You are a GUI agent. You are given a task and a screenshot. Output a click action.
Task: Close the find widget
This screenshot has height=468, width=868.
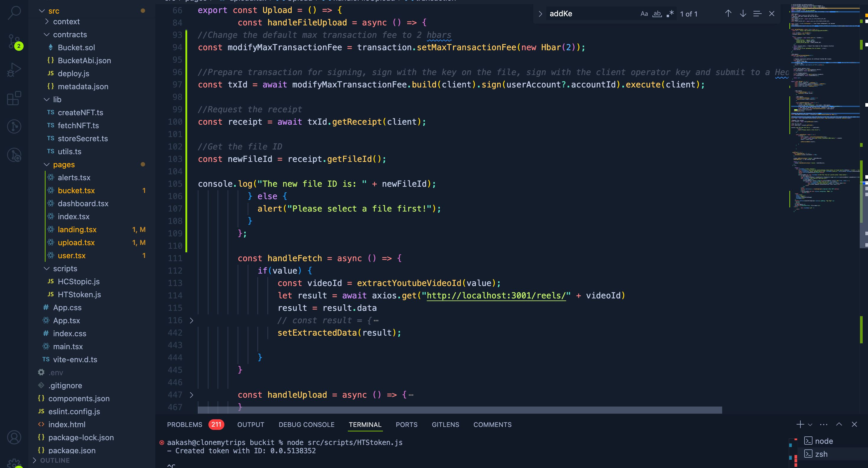point(772,14)
